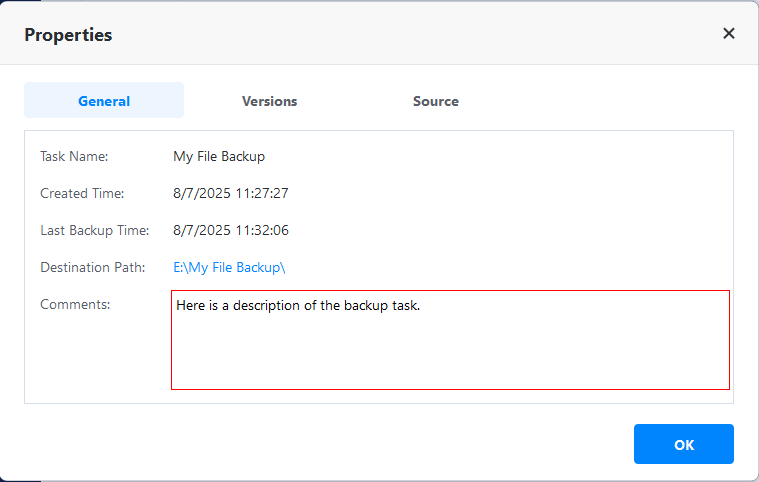The image size is (759, 482).
Task: Click the 'Destination Path:' label
Action: (x=93, y=267)
